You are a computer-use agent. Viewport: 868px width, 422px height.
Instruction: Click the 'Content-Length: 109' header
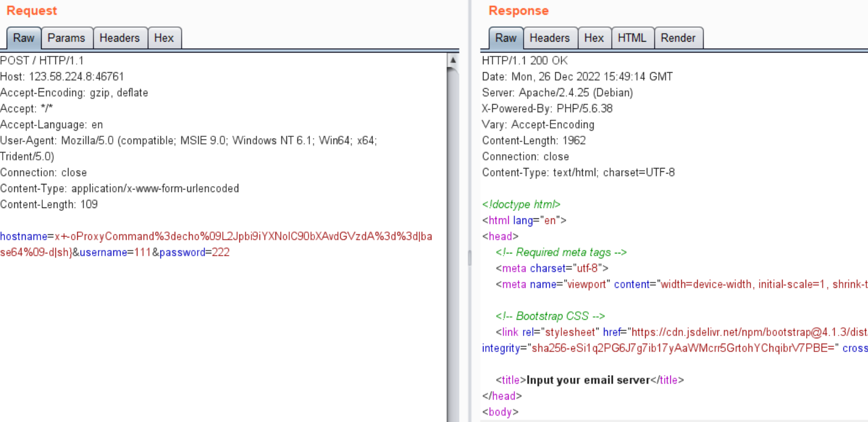[49, 204]
